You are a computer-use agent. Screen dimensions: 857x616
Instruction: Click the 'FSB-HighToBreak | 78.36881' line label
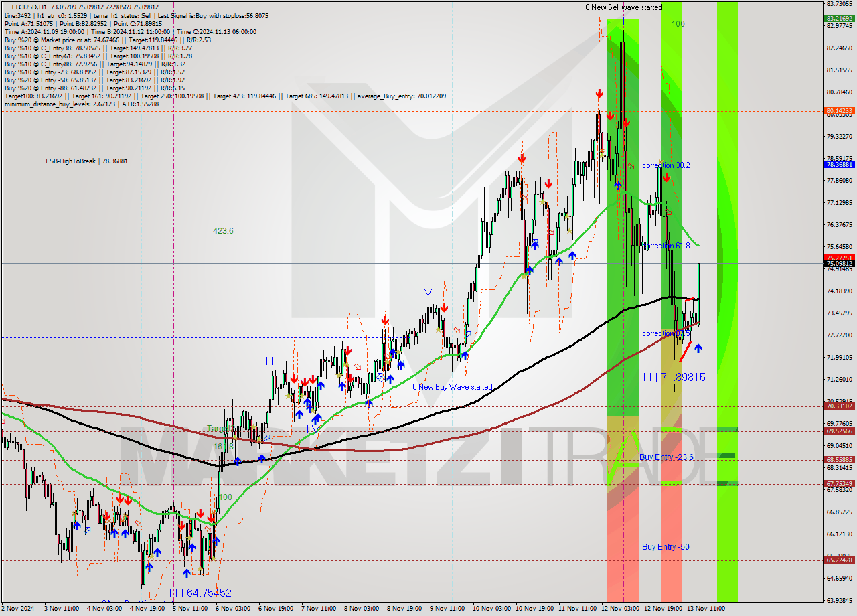point(86,161)
